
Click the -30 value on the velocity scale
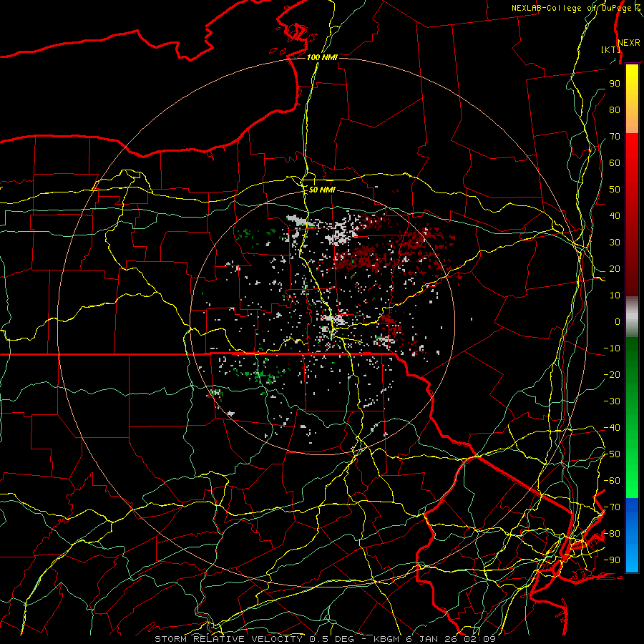pyautogui.click(x=612, y=401)
